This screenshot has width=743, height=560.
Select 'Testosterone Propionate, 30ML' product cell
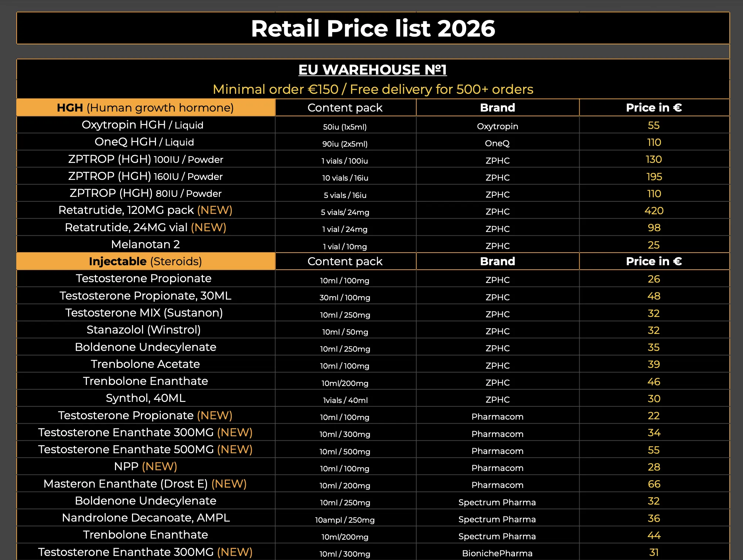146,296
